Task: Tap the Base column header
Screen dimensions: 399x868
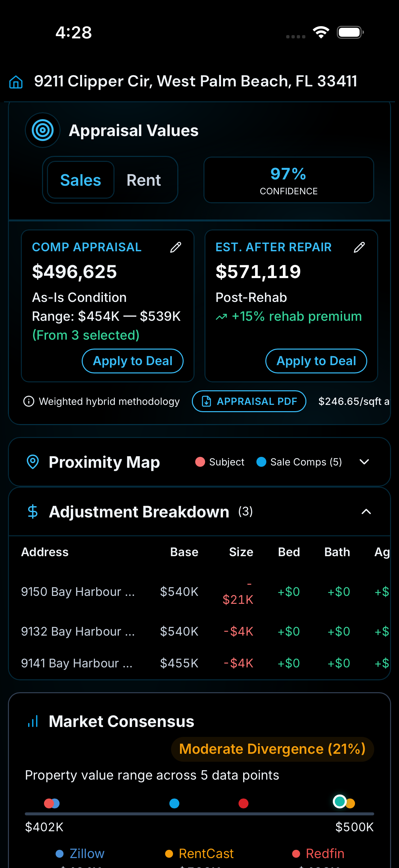Action: [184, 552]
